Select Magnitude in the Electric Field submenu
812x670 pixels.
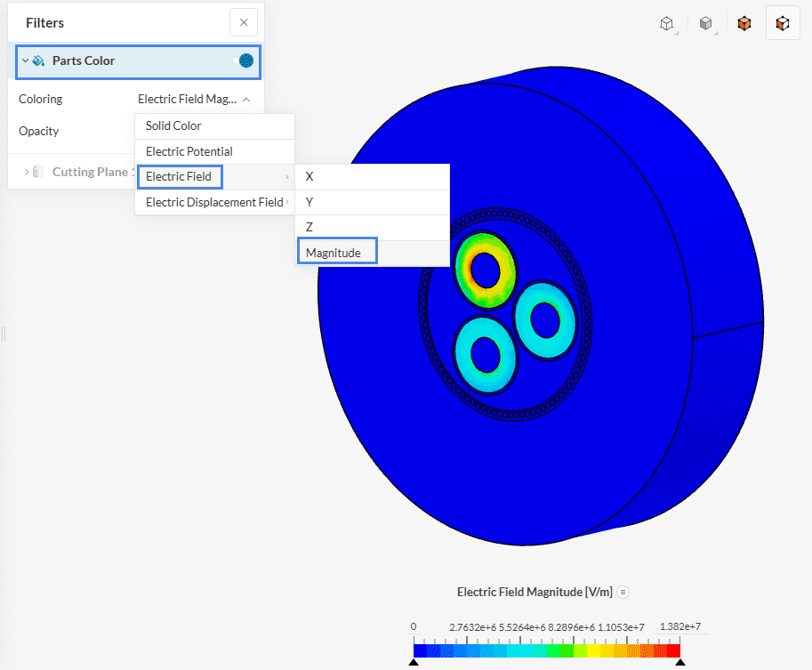pos(334,253)
